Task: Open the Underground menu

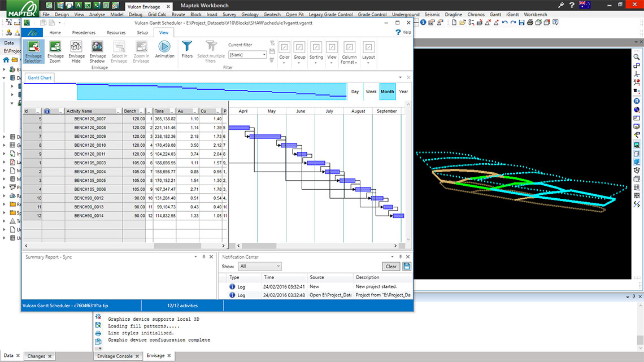Action: pos(406,14)
